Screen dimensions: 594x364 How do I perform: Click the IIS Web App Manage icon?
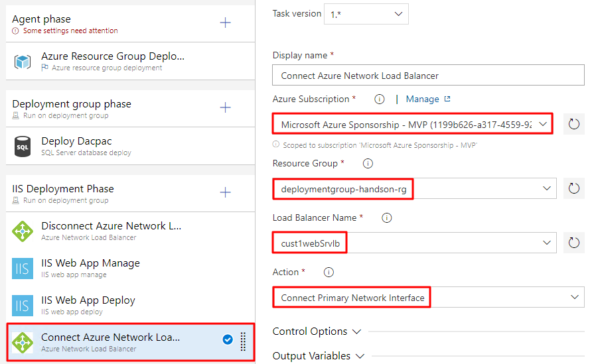[x=23, y=269]
